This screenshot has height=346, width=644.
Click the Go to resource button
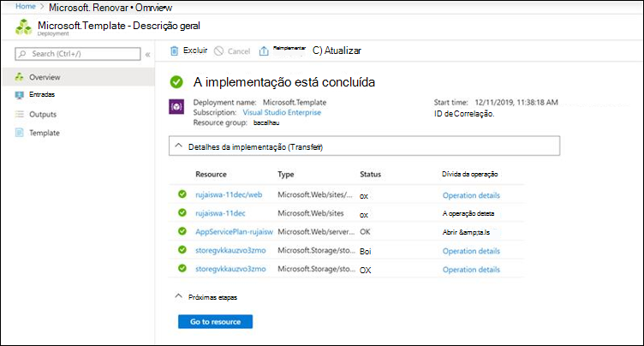[215, 321]
